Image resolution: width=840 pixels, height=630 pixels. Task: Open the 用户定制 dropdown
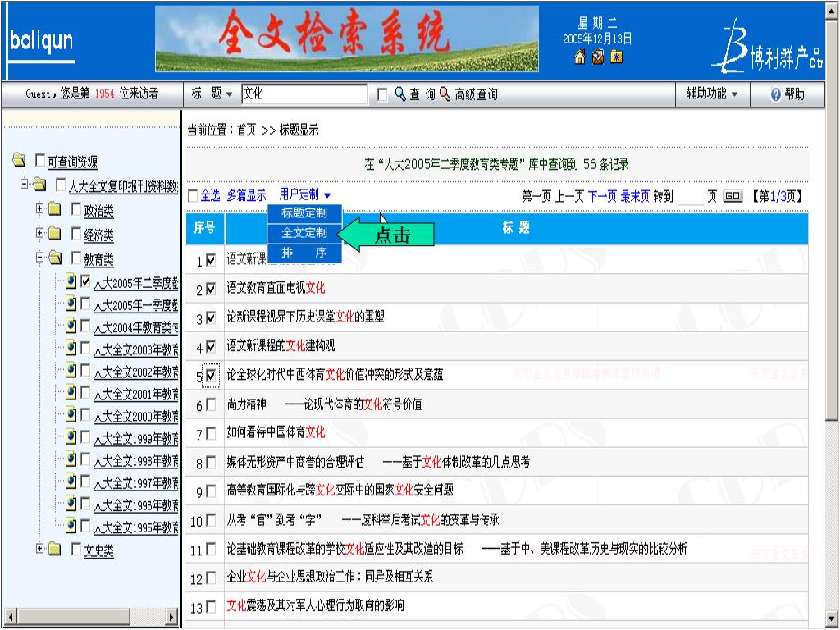(x=305, y=195)
